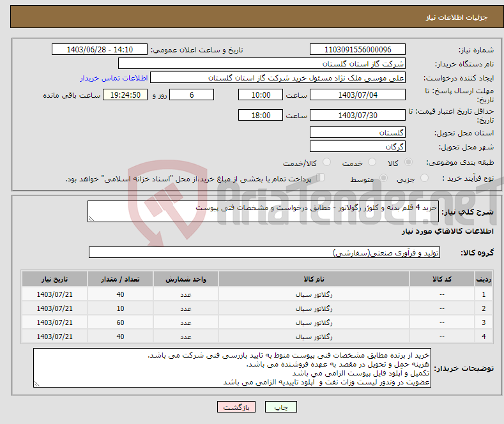The height and width of the screenshot is (424, 504).
Task: Click رگلاتور سیال in row 1
Action: [x=314, y=294]
